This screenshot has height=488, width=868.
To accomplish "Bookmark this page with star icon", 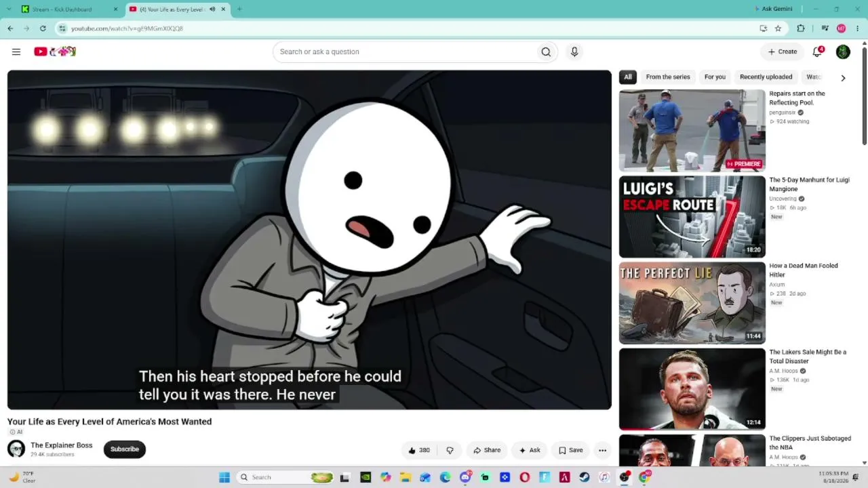I will tap(778, 28).
